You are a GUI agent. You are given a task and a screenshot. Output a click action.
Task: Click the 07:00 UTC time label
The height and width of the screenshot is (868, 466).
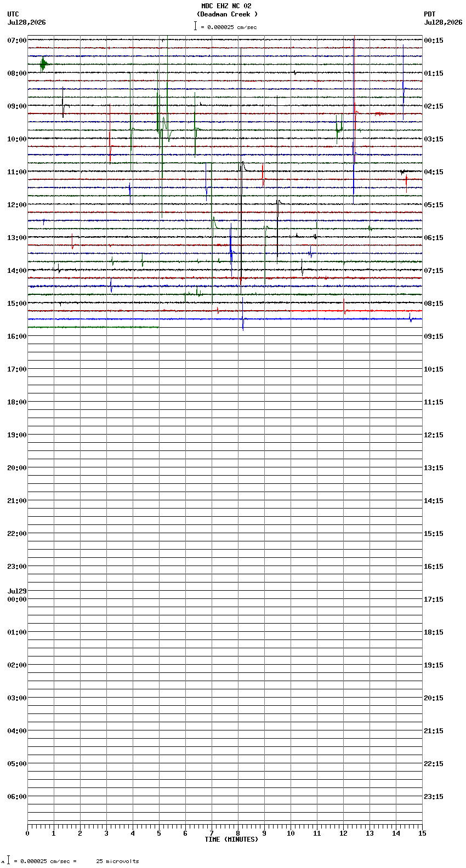(17, 41)
